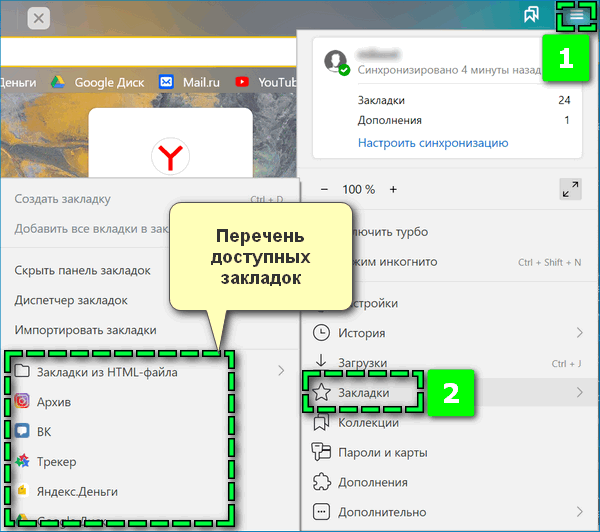Open the Дополнения extensions menu item
The width and height of the screenshot is (600, 532).
449,482
